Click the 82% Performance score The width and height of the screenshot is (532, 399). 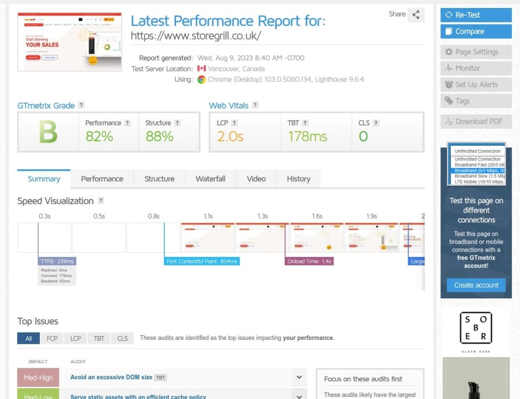click(x=99, y=136)
